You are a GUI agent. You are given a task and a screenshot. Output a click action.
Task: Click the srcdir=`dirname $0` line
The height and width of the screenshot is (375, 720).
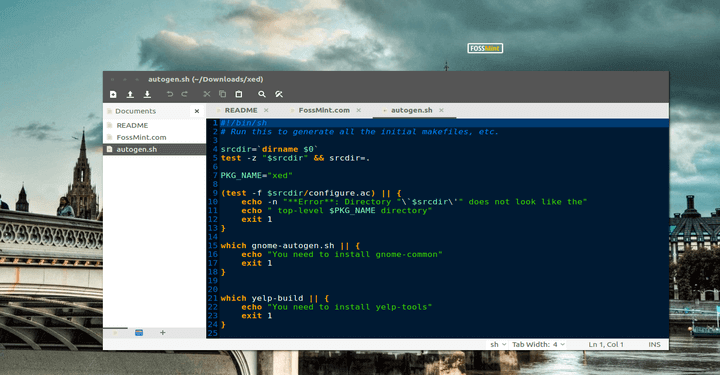click(270, 149)
